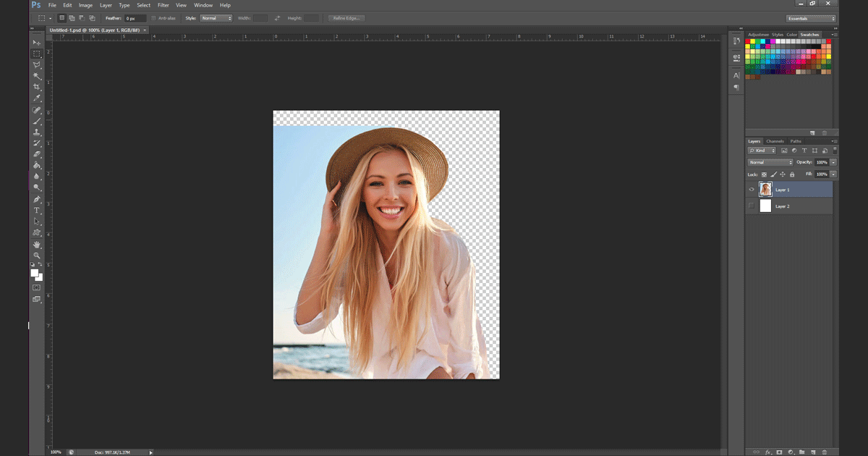
Task: Open the layer blend mode Normal dropdown
Action: (x=771, y=162)
